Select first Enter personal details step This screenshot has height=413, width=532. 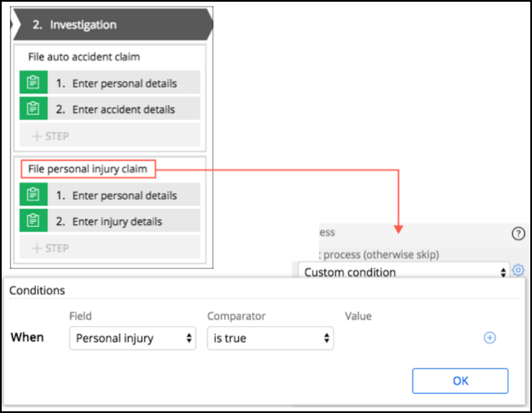pos(124,83)
